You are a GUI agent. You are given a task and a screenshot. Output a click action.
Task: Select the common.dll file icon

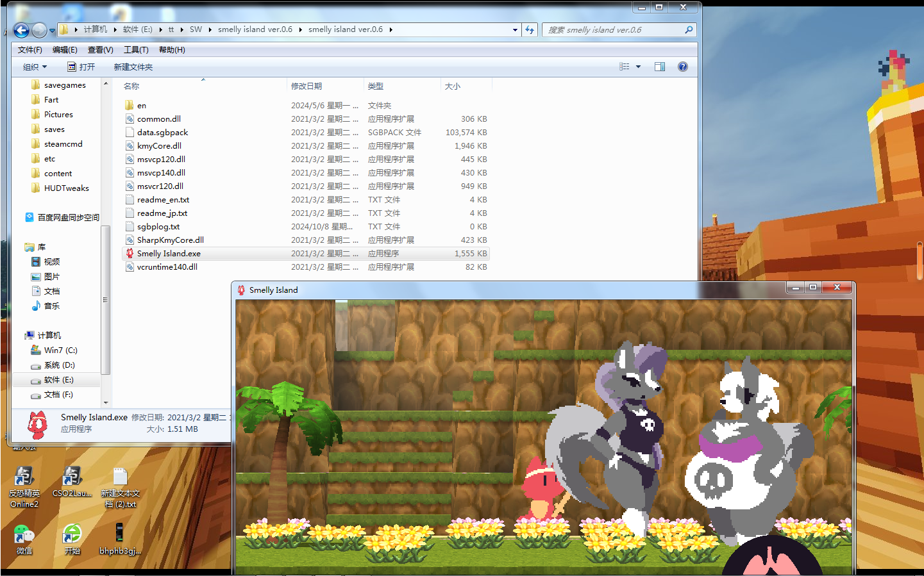click(130, 119)
